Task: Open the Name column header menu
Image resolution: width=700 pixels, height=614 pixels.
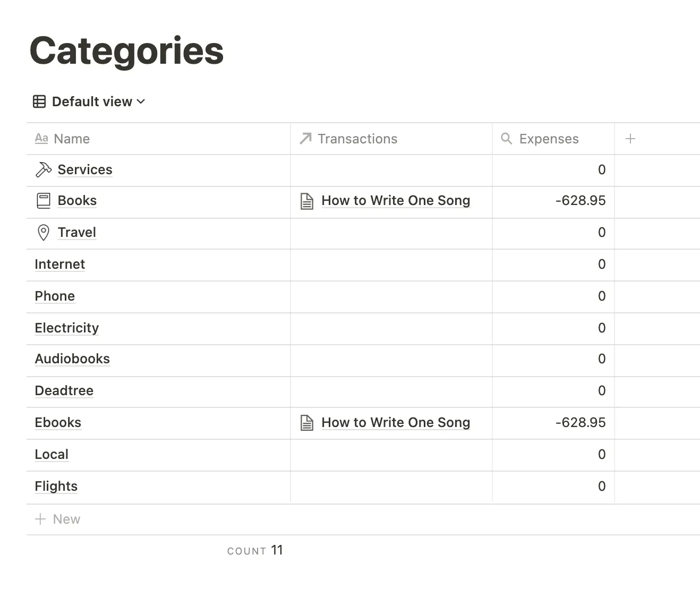Action: (x=158, y=139)
